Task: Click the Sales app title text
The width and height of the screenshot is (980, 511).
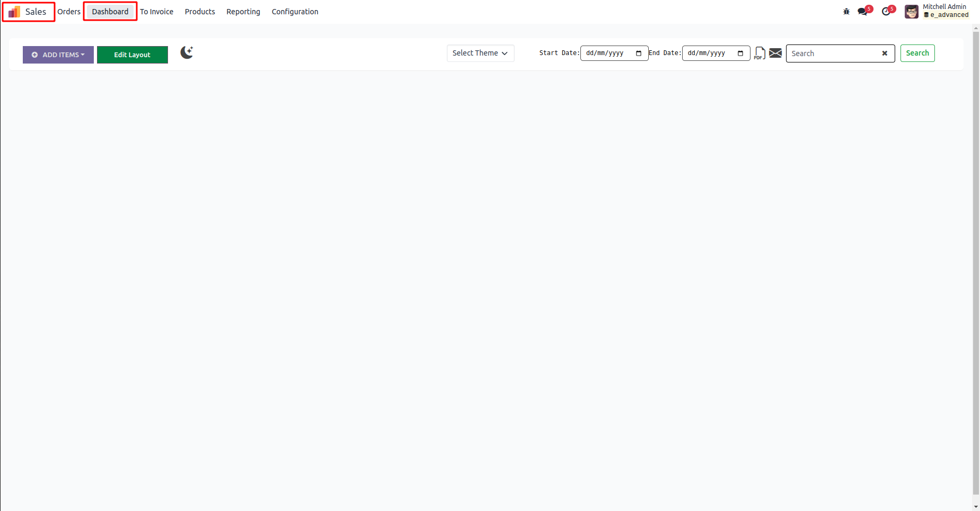Action: point(36,12)
